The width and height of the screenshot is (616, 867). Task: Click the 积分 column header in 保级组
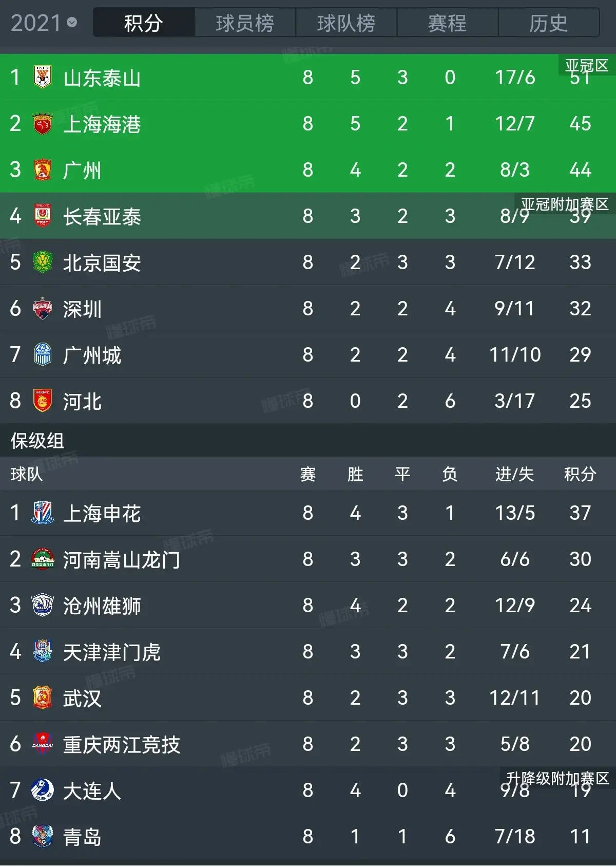pyautogui.click(x=580, y=474)
